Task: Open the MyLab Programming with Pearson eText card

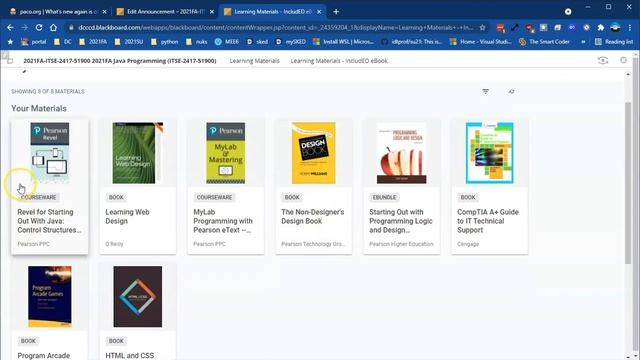Action: click(x=226, y=187)
